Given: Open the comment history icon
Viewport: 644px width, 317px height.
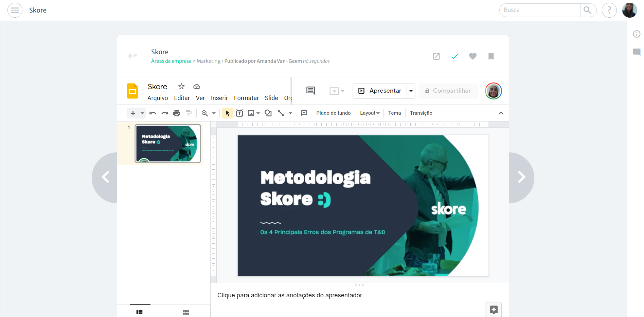Looking at the screenshot, I should [x=311, y=91].
